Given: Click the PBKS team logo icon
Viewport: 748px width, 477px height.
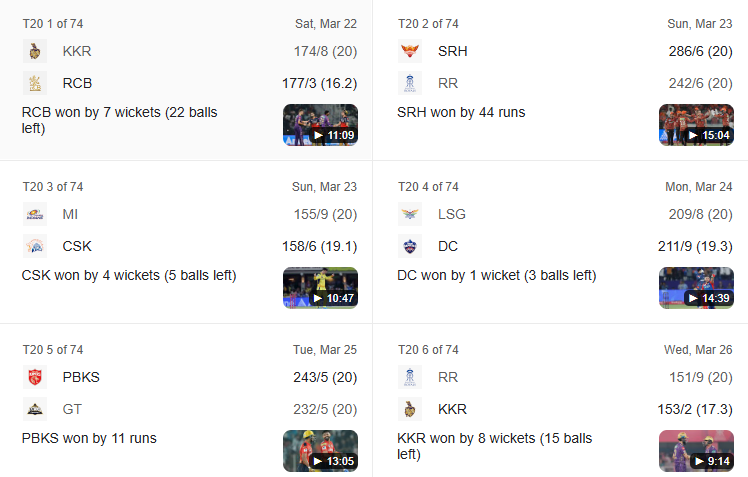Looking at the screenshot, I should point(35,377).
